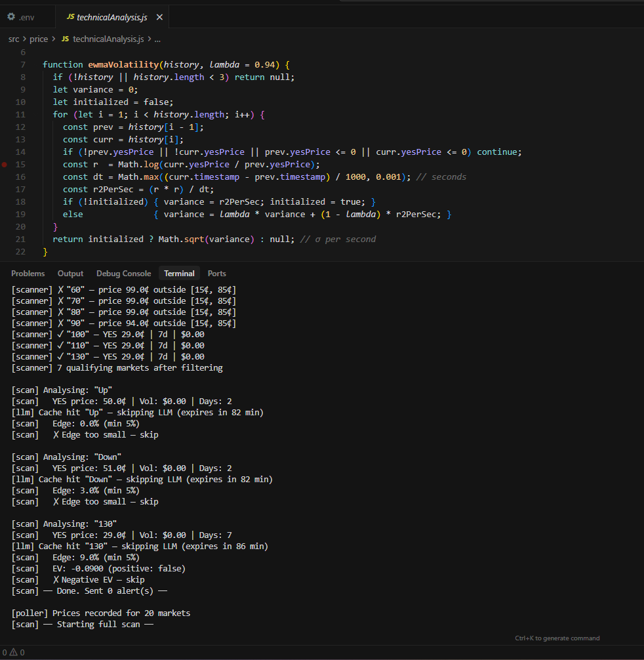
Task: Open the errors and warnings status bar indicator
Action: [x=13, y=652]
